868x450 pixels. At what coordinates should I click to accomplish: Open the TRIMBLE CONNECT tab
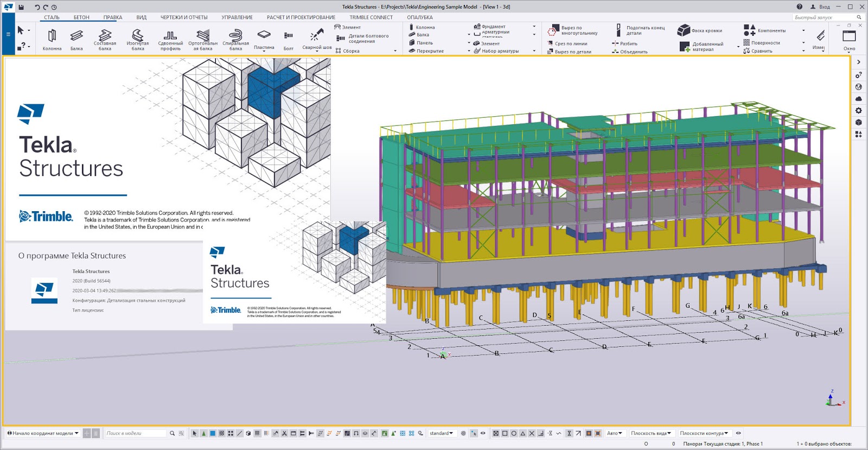click(371, 17)
